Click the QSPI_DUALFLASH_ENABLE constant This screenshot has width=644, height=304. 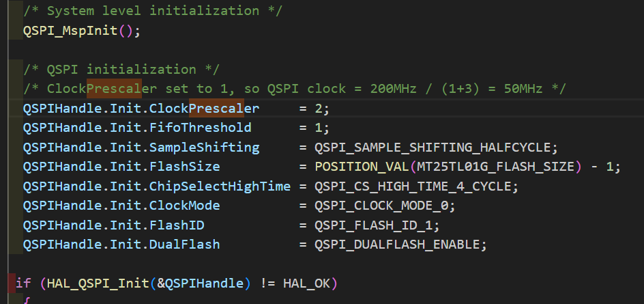[401, 245]
